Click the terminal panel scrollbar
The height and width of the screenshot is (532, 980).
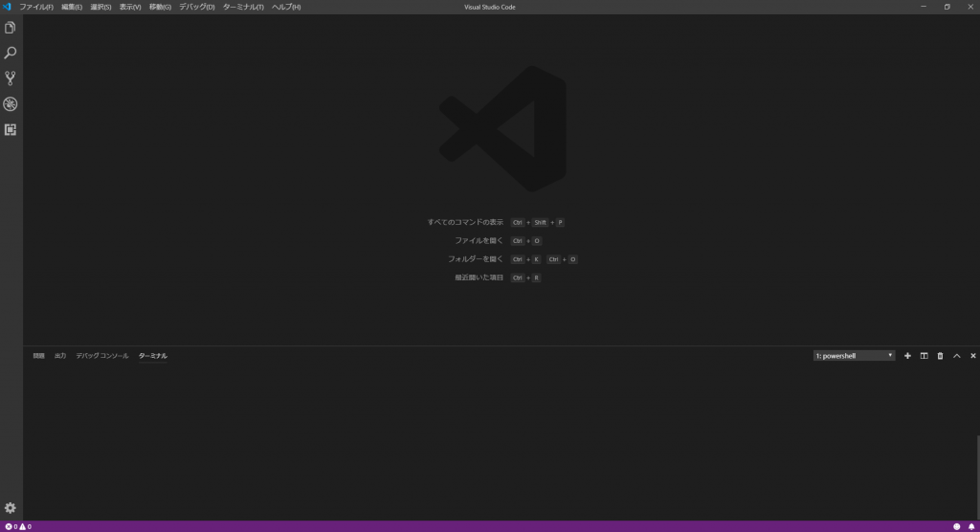(977, 478)
